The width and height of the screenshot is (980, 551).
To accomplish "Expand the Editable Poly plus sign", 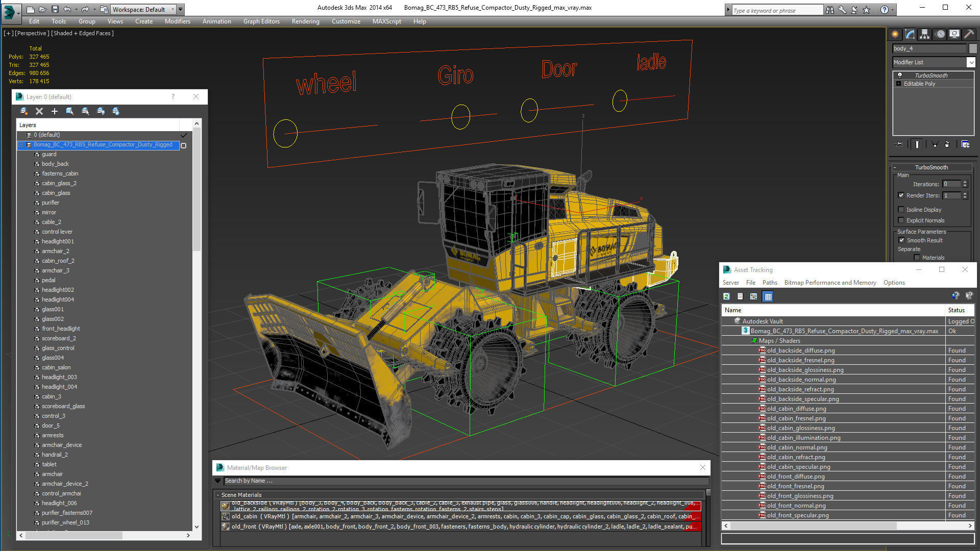I will click(x=898, y=84).
